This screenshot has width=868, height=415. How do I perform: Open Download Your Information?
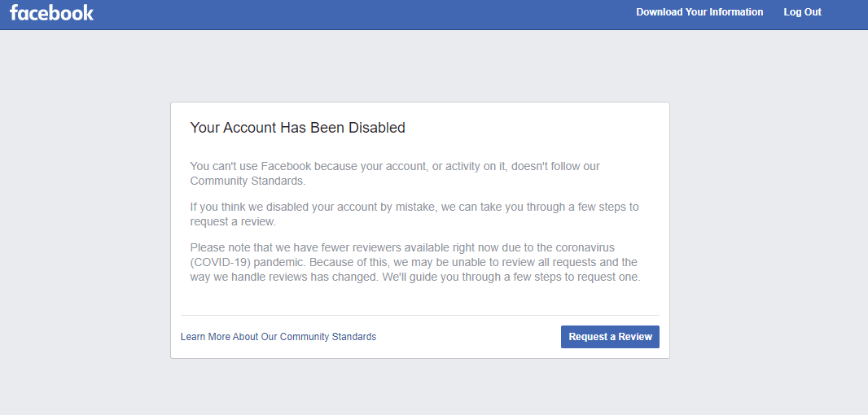coord(699,12)
